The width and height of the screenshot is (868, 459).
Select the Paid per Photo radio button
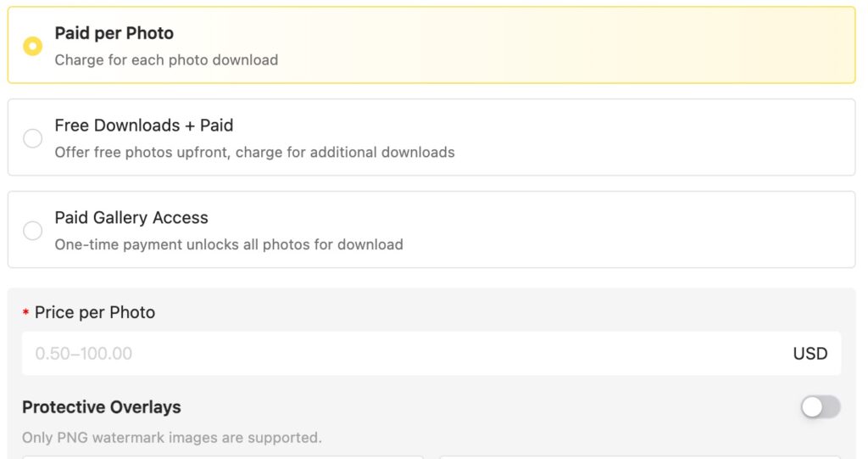(x=32, y=46)
